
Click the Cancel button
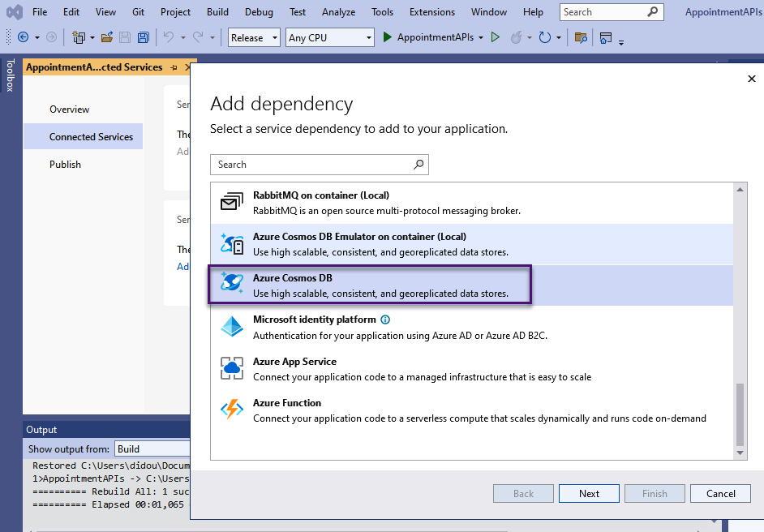click(721, 494)
